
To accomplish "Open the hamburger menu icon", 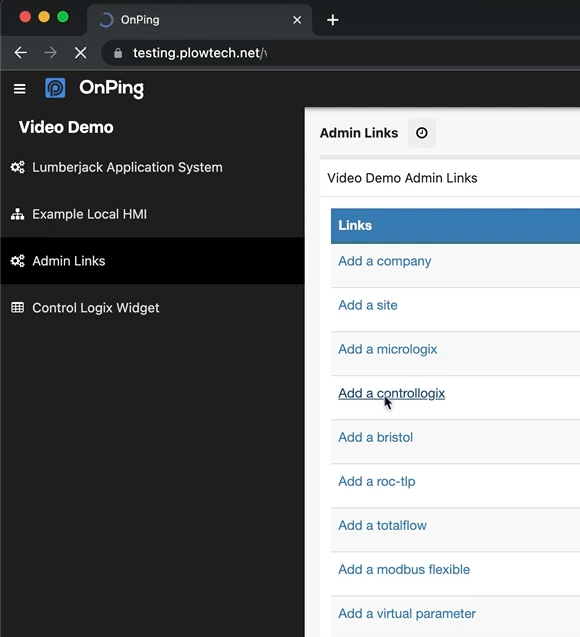I will click(19, 89).
